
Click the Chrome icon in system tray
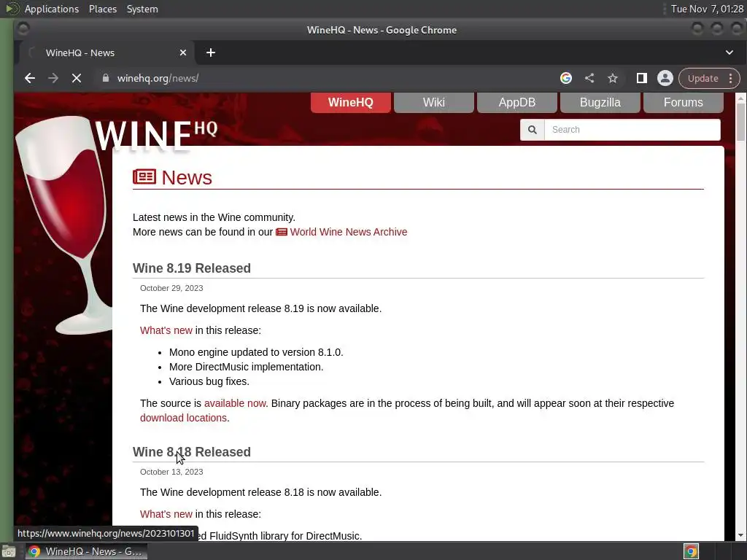click(x=692, y=551)
